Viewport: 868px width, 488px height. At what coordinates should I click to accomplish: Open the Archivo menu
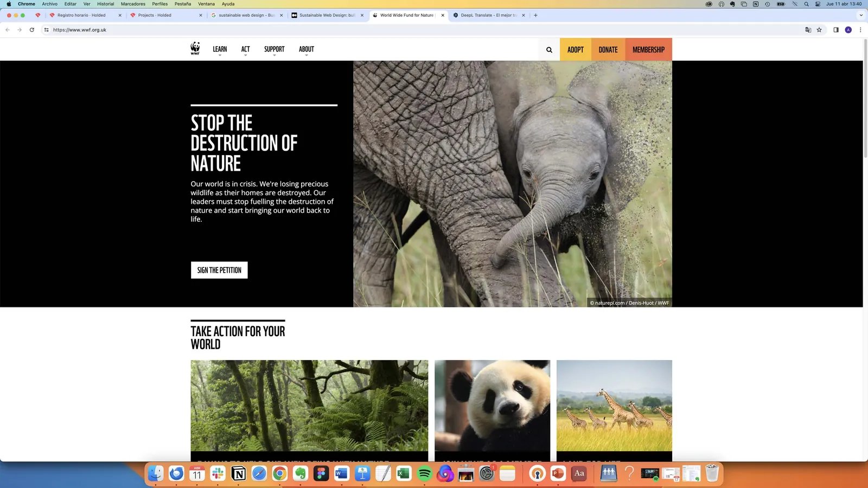(x=49, y=4)
